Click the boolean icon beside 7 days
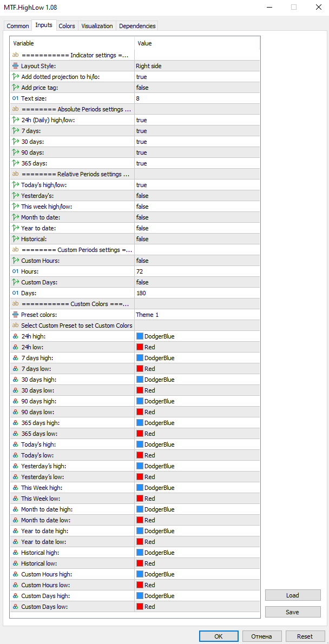329x644 pixels. 15,131
